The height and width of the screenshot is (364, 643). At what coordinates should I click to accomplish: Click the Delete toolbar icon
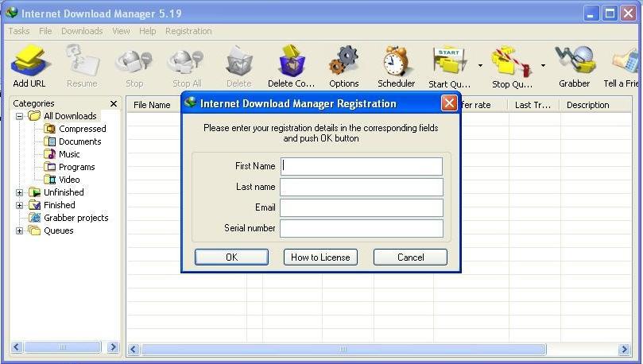239,61
